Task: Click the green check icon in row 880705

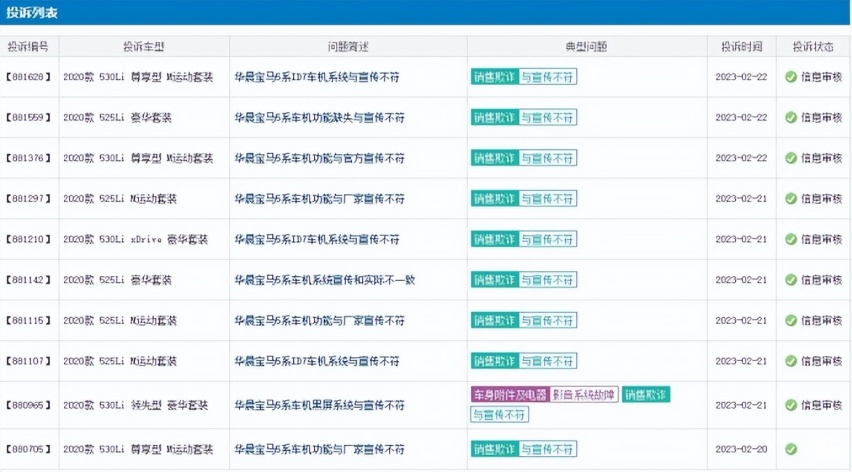Action: (791, 449)
